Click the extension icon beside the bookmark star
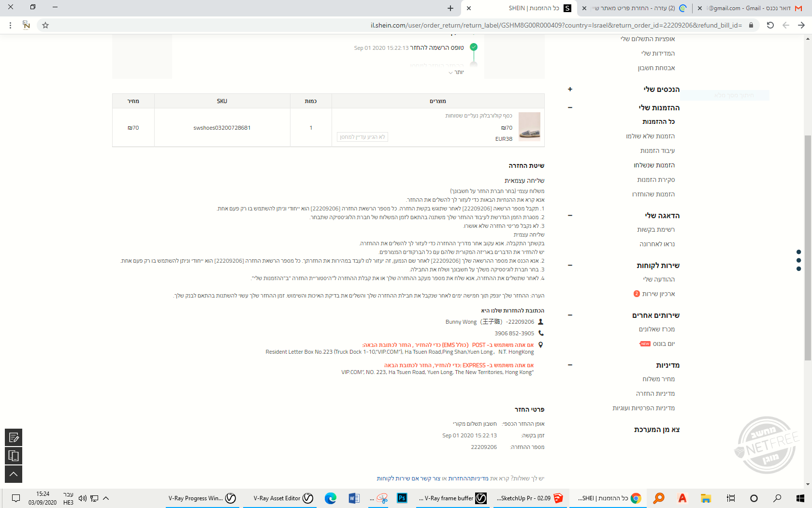This screenshot has height=508, width=812. click(x=27, y=25)
